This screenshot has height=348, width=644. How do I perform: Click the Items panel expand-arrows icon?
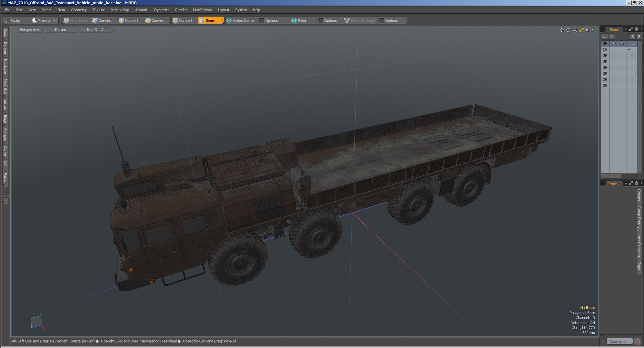pos(631,29)
